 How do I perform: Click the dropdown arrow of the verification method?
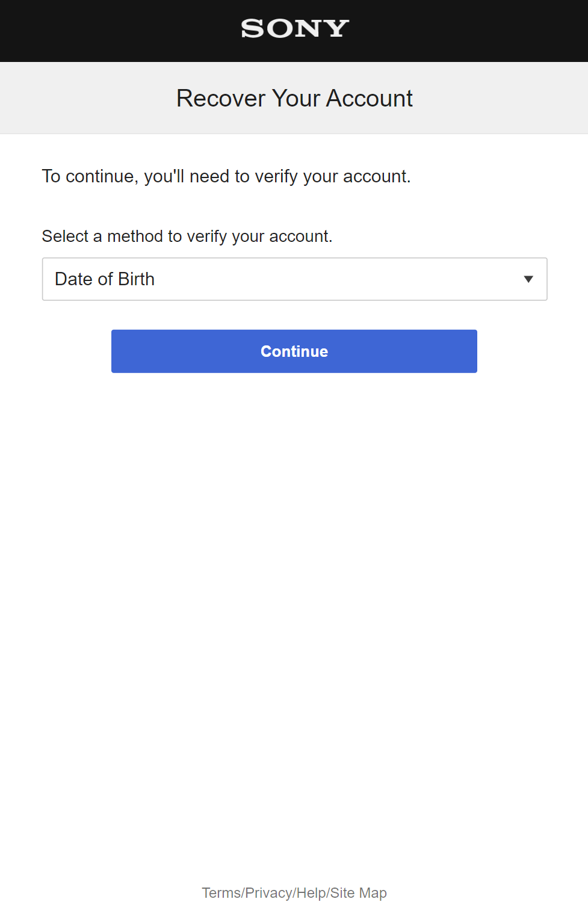tap(528, 279)
